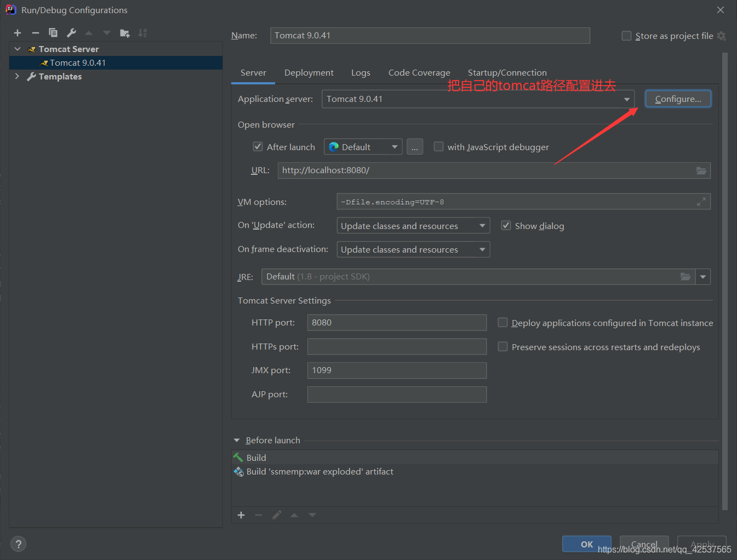Collapse the Tomcat Server tree node
The height and width of the screenshot is (560, 737).
click(18, 49)
